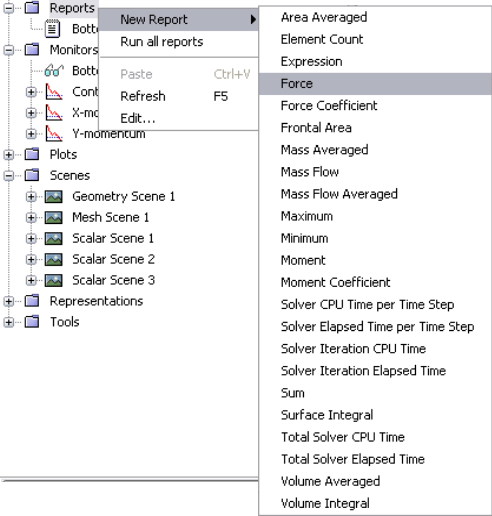Expand the Plots node
This screenshot has height=516, width=492.
coord(8,155)
